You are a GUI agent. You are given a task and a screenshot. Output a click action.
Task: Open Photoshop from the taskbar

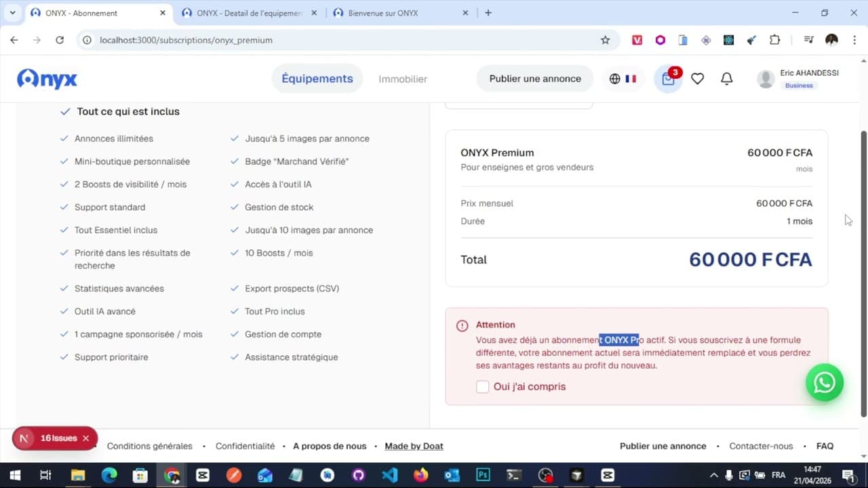pyautogui.click(x=483, y=475)
